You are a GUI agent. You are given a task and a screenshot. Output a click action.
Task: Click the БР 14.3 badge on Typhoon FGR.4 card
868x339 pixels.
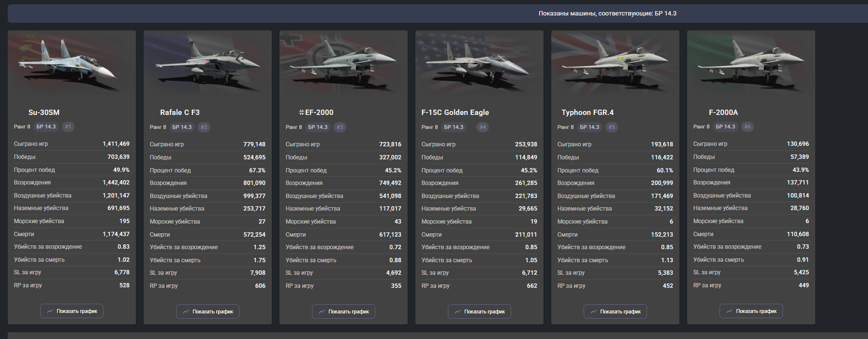[x=590, y=127]
